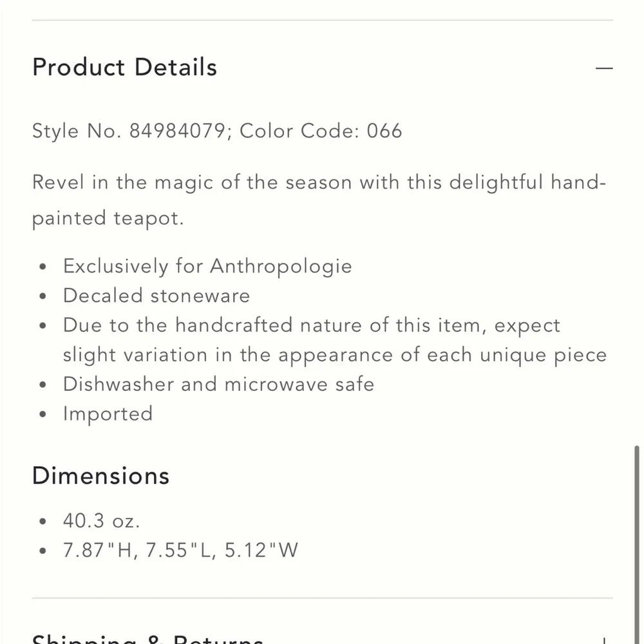Click the Dimensions subheading

(x=101, y=476)
